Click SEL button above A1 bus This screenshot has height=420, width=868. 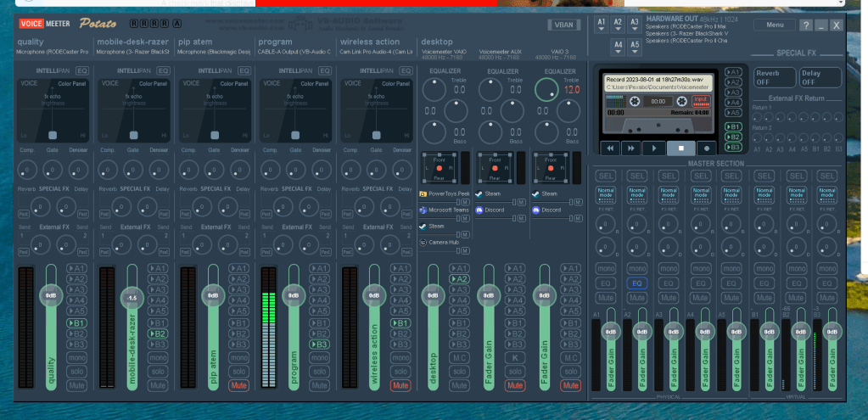point(606,176)
